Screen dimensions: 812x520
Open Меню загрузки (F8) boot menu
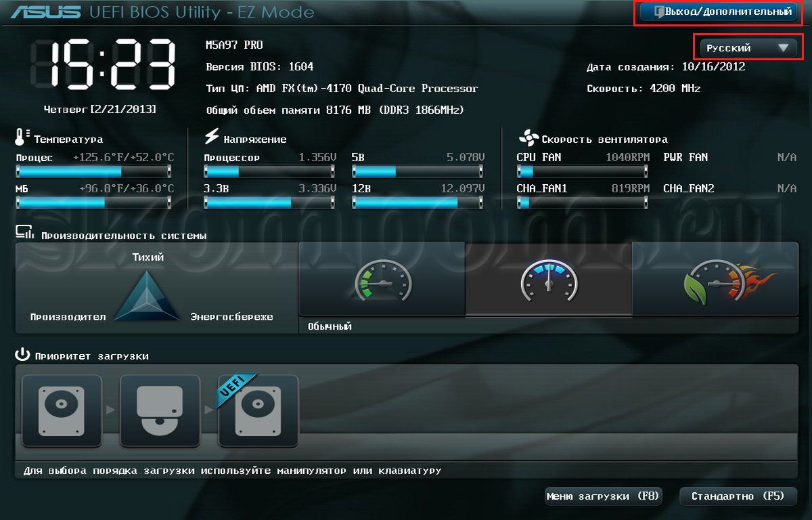[602, 496]
